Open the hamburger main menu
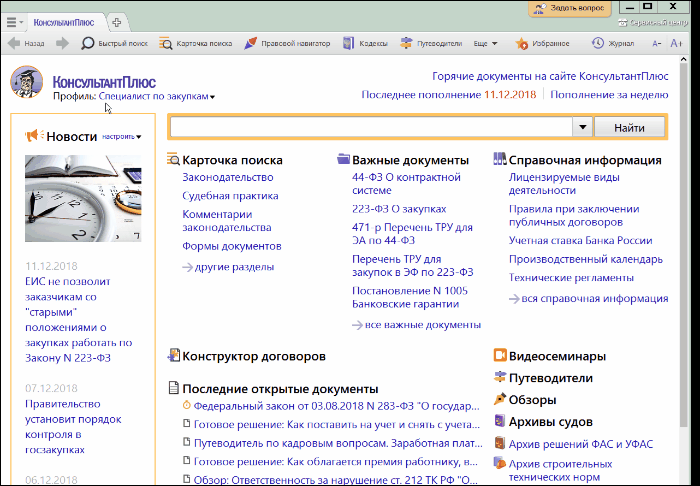 pos(11,22)
